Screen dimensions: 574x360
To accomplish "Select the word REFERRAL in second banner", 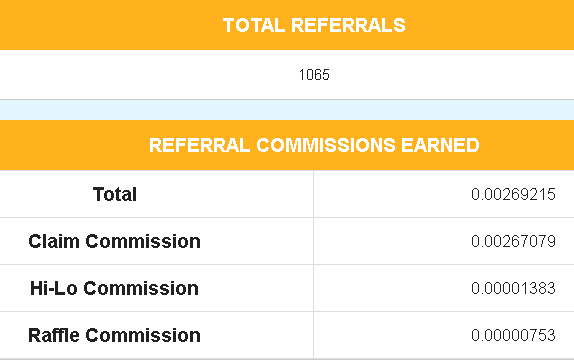I will tap(200, 145).
